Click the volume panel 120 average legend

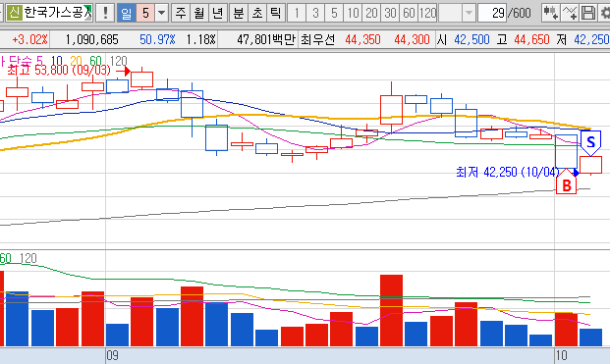pos(28,258)
